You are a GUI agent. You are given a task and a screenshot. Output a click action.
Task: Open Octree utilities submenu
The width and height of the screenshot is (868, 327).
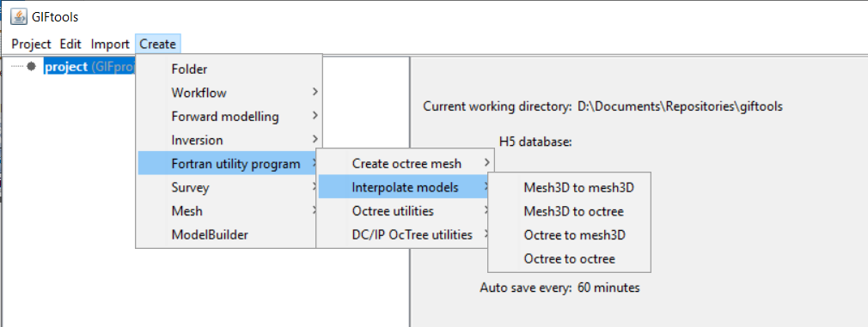coord(403,211)
